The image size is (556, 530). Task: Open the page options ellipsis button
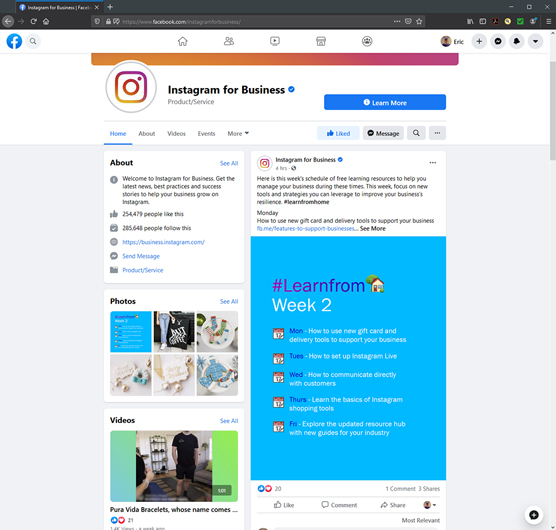pos(437,133)
